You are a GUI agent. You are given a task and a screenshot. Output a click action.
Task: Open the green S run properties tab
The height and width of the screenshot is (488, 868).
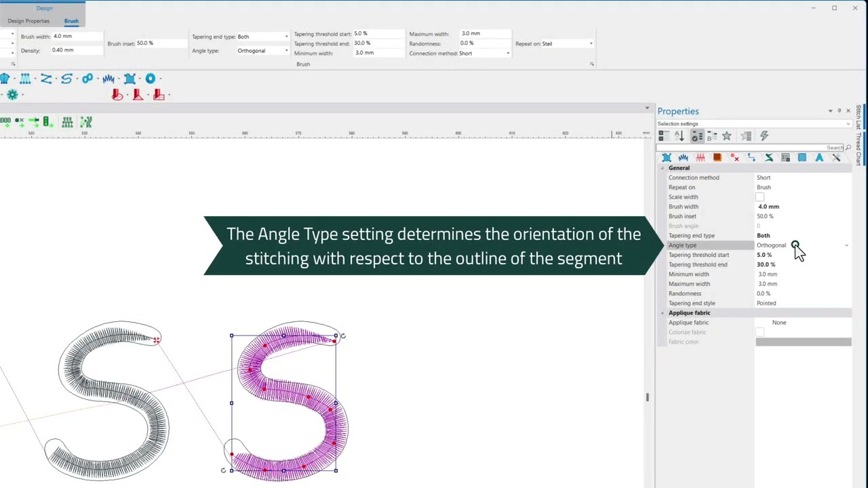pyautogui.click(x=769, y=157)
